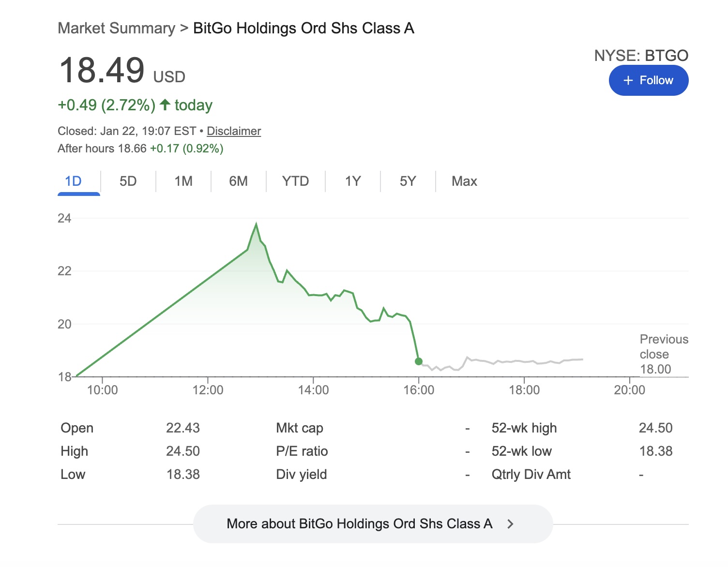The width and height of the screenshot is (728, 567).
Task: Switch to the 5Y chart tab
Action: coord(408,181)
